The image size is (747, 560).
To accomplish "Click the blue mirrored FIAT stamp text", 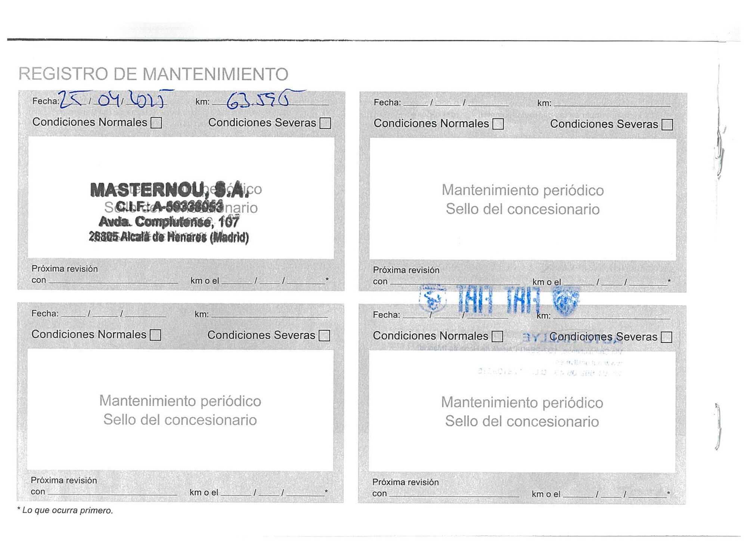I will tap(498, 299).
